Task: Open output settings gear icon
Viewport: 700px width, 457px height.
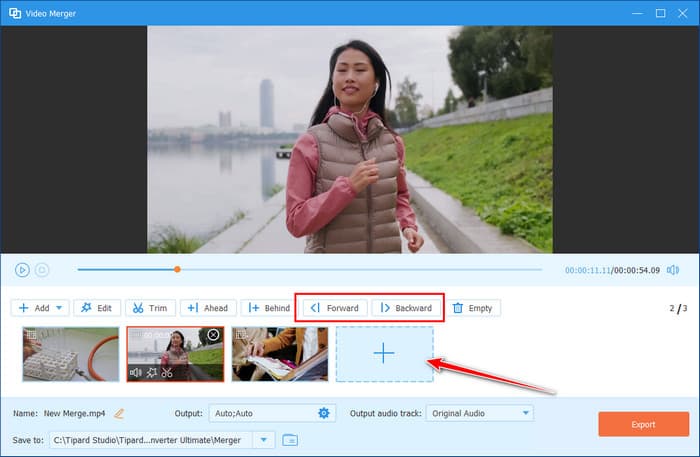Action: coord(324,413)
